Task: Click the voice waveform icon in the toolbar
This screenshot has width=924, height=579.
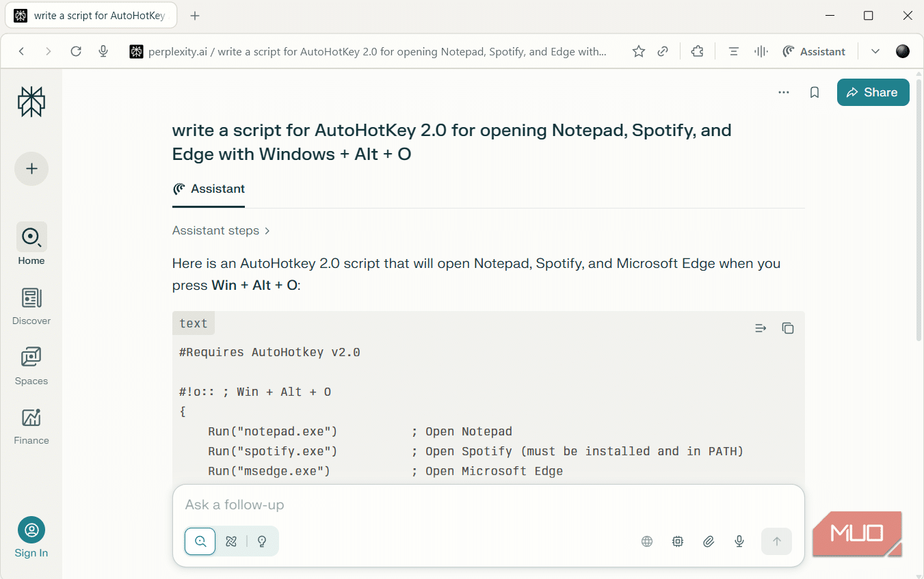Action: [761, 51]
